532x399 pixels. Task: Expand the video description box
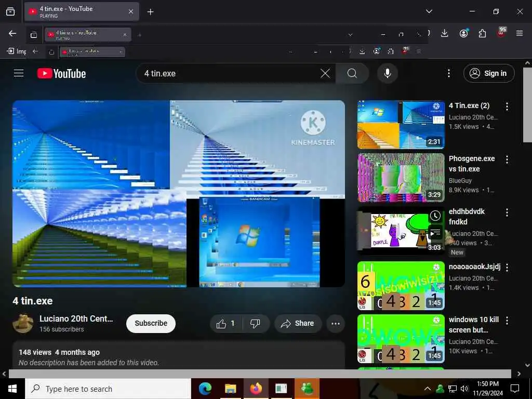point(179,355)
